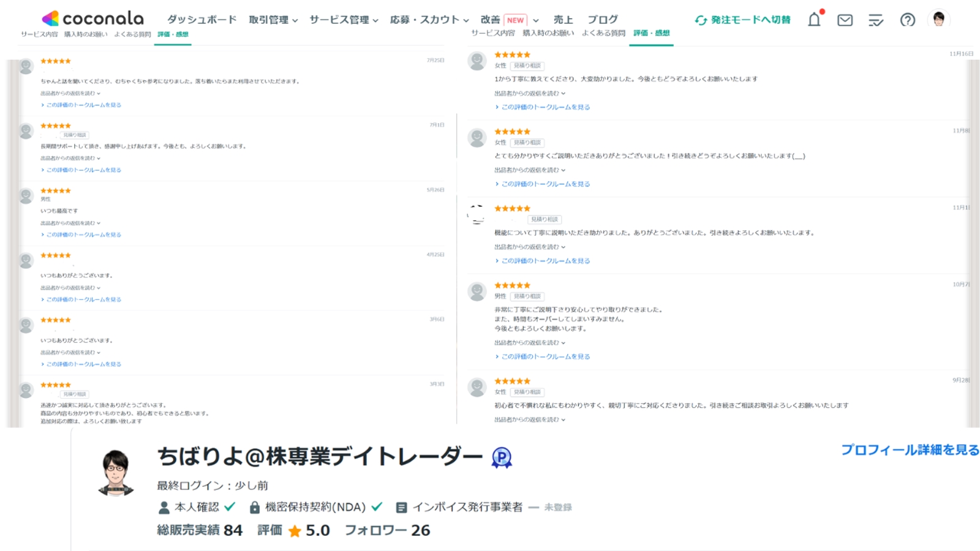Viewport: 980px width, 551px height.
Task: Click avatar beside the 10月7日 非常に丁寧に review
Action: [x=477, y=291]
